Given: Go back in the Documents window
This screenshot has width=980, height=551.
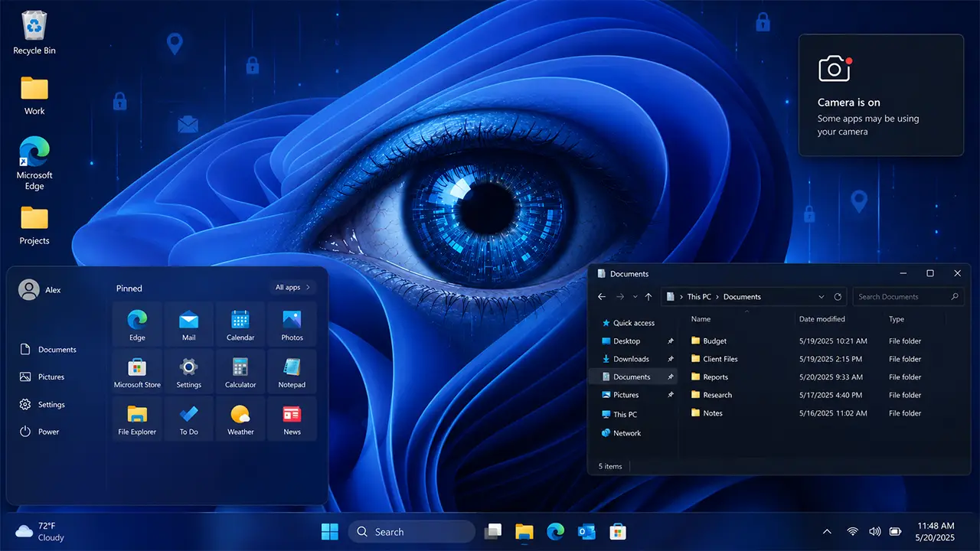Looking at the screenshot, I should pyautogui.click(x=602, y=297).
